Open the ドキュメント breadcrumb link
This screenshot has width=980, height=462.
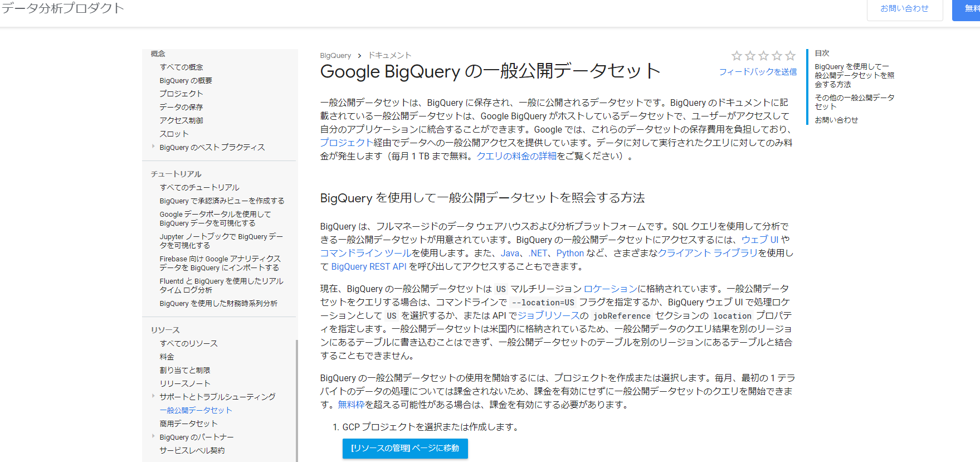click(x=389, y=56)
